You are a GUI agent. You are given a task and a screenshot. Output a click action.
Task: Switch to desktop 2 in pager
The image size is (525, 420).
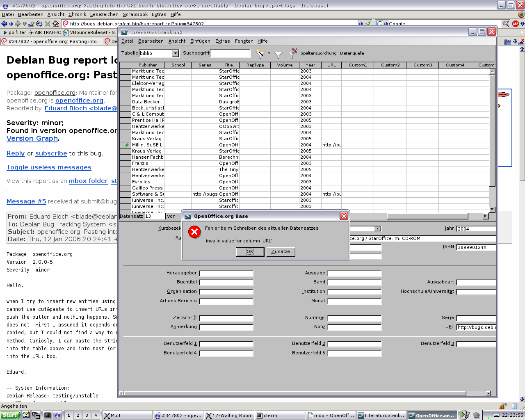(x=78, y=415)
